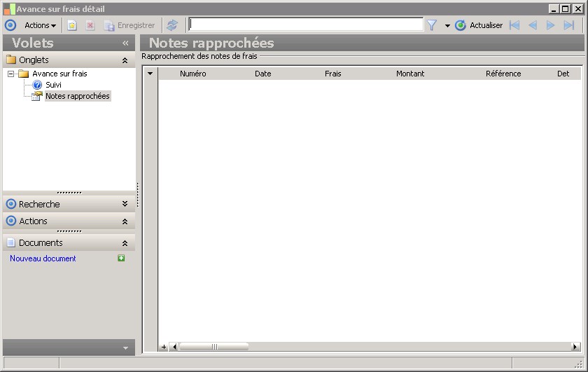Click the sync arrows toolbar icon
This screenshot has width=588, height=372.
pyautogui.click(x=172, y=25)
